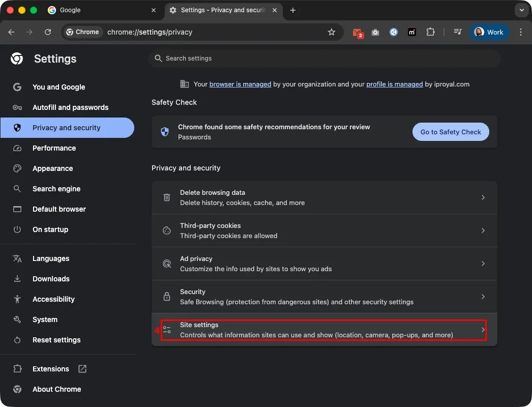Click the external link icon beside Extensions
This screenshot has height=407, width=532.
tap(82, 369)
